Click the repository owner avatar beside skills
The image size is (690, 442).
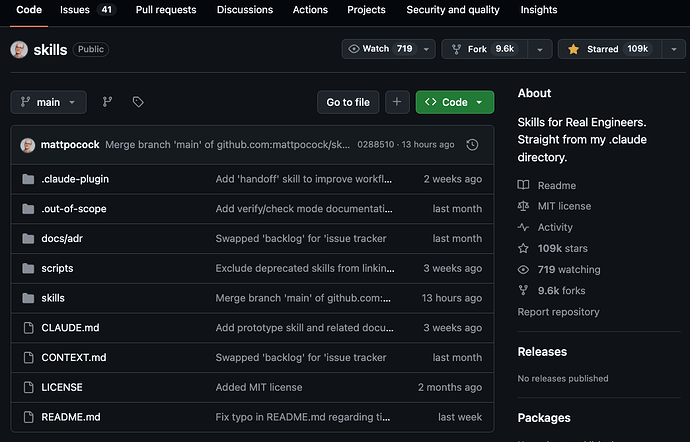click(x=19, y=49)
